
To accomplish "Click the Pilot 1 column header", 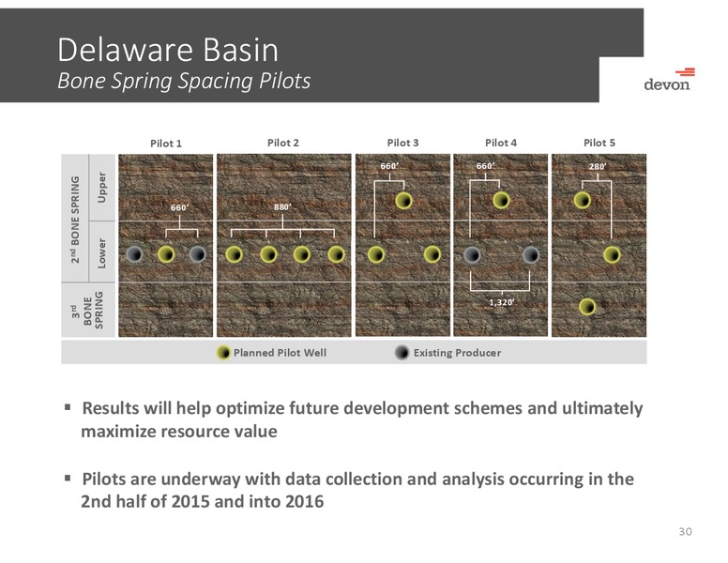I will [166, 143].
